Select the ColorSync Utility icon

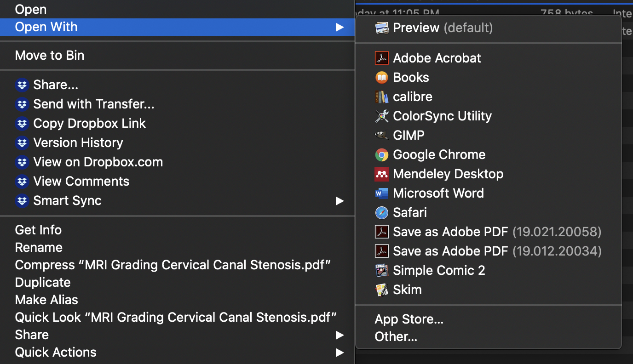coord(382,116)
